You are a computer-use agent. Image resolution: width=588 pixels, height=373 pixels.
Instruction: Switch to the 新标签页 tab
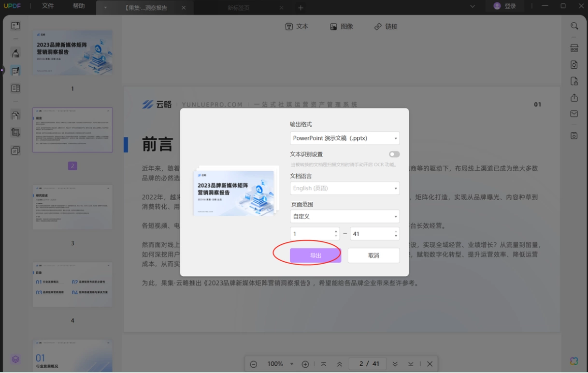point(239,8)
